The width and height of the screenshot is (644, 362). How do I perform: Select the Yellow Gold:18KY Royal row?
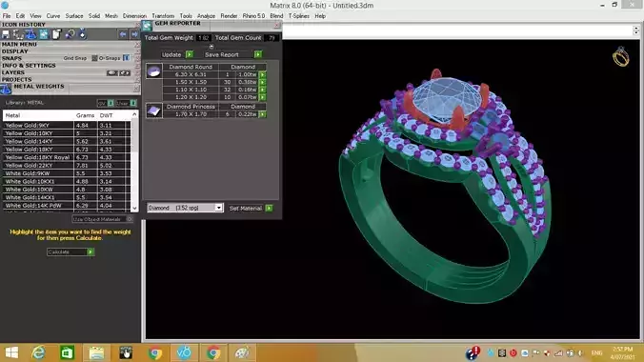point(67,157)
